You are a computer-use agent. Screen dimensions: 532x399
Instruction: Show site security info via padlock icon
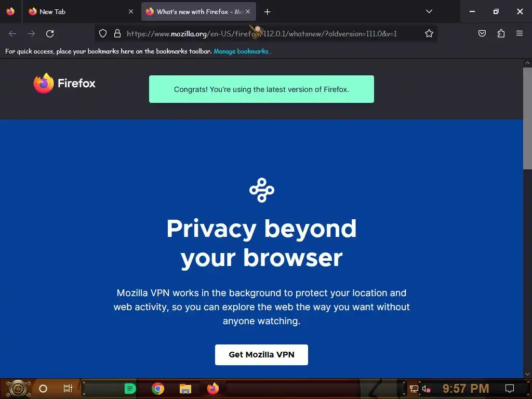pos(117,34)
